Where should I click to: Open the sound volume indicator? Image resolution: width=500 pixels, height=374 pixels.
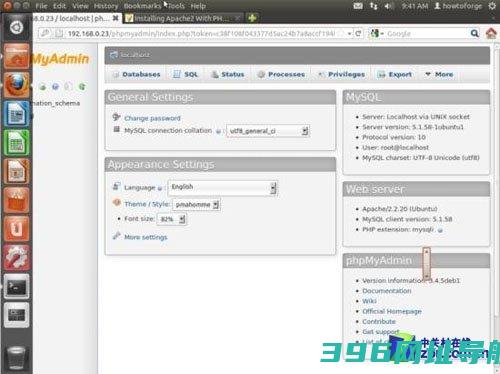(x=388, y=6)
